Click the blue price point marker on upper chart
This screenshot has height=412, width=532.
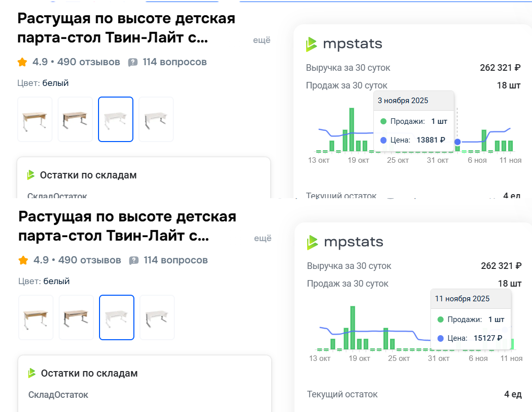458,142
